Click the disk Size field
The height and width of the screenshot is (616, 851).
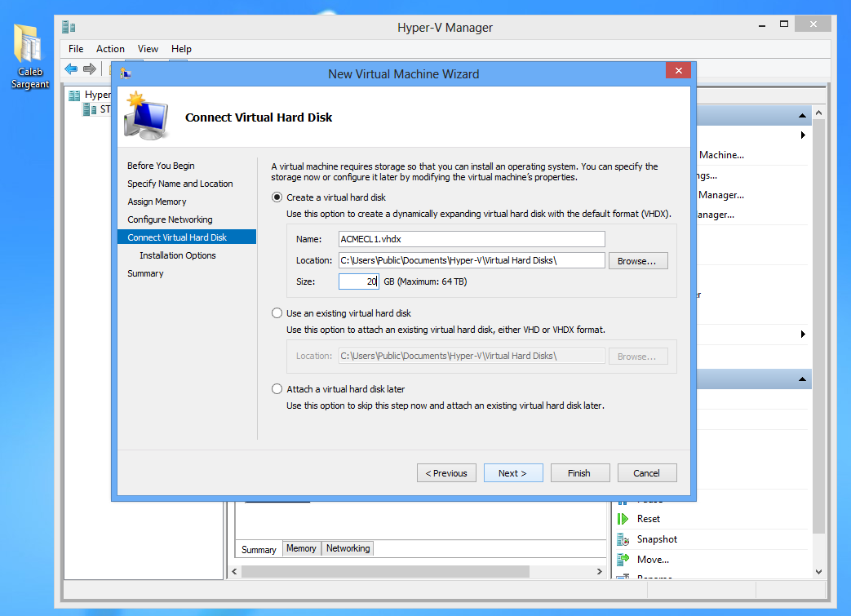coord(359,281)
